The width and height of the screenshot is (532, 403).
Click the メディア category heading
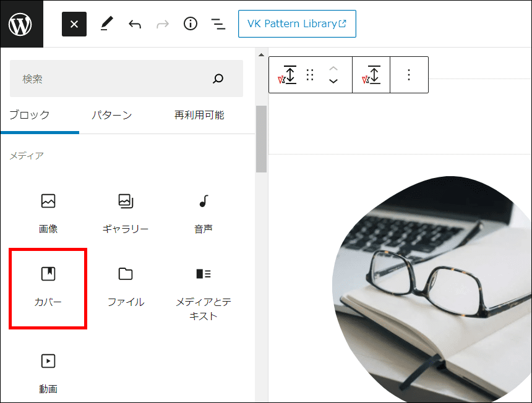[27, 156]
